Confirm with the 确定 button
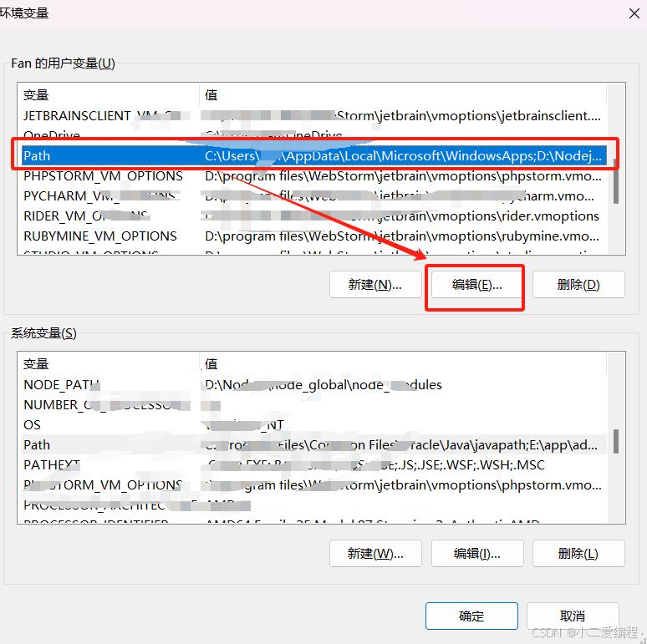The width and height of the screenshot is (647, 644). click(471, 616)
